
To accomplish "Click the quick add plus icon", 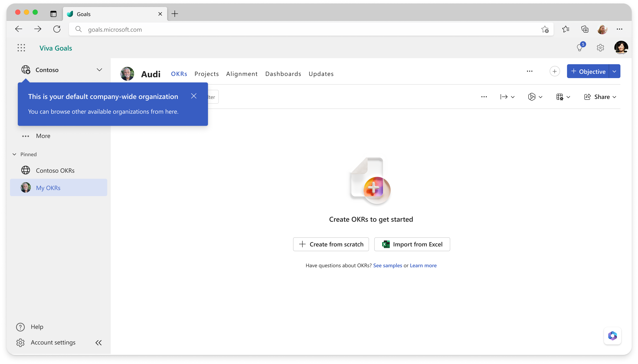I will click(x=554, y=71).
